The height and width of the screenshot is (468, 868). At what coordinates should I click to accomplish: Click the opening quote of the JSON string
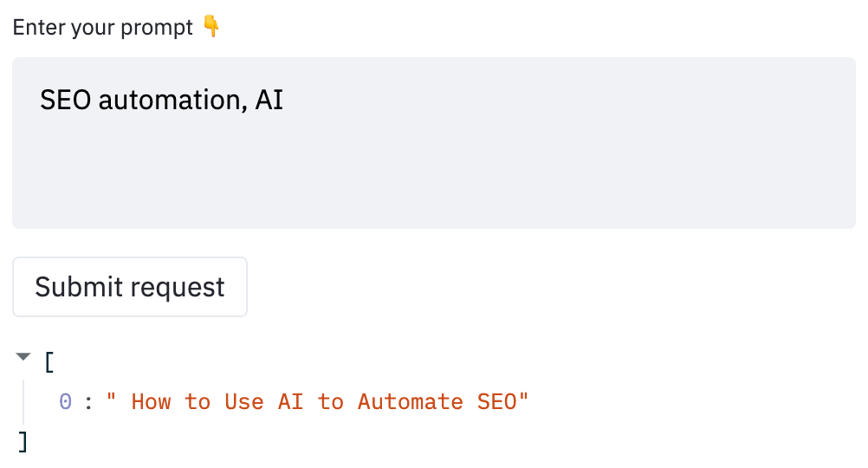111,398
